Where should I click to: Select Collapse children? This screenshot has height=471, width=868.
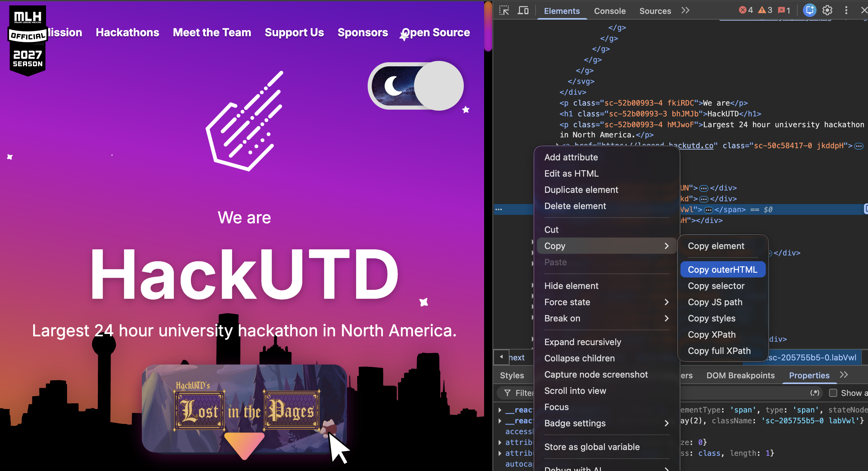coord(607,358)
